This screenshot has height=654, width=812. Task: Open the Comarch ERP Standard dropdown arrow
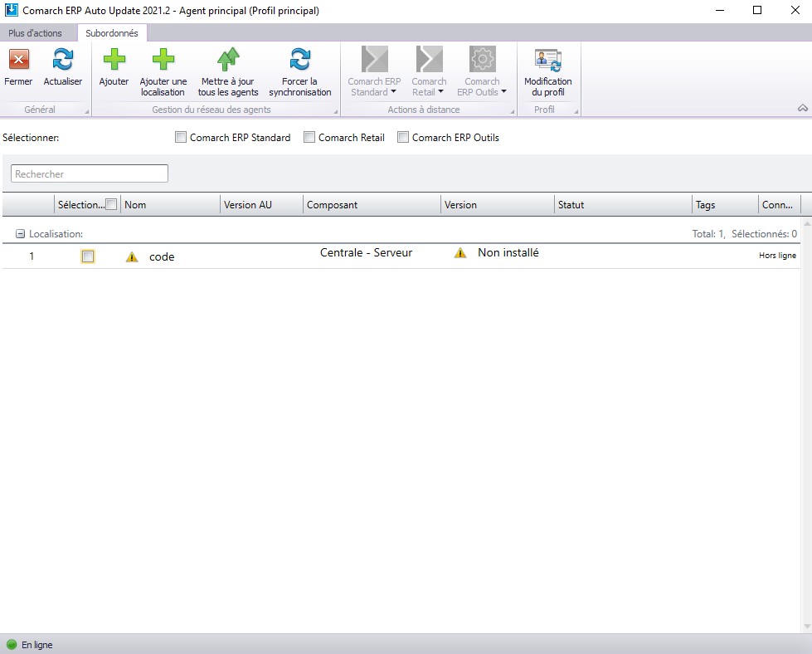point(394,92)
